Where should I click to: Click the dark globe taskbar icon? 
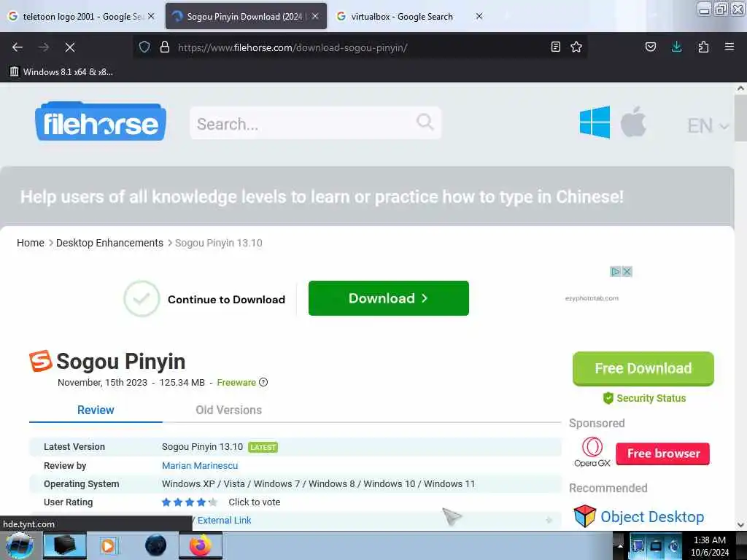(156, 545)
